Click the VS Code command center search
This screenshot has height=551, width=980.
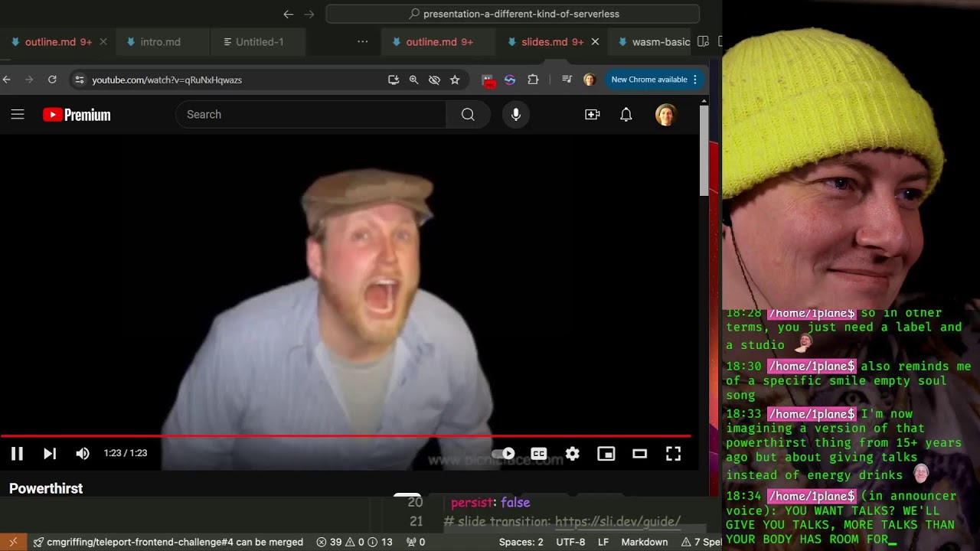pos(513,14)
